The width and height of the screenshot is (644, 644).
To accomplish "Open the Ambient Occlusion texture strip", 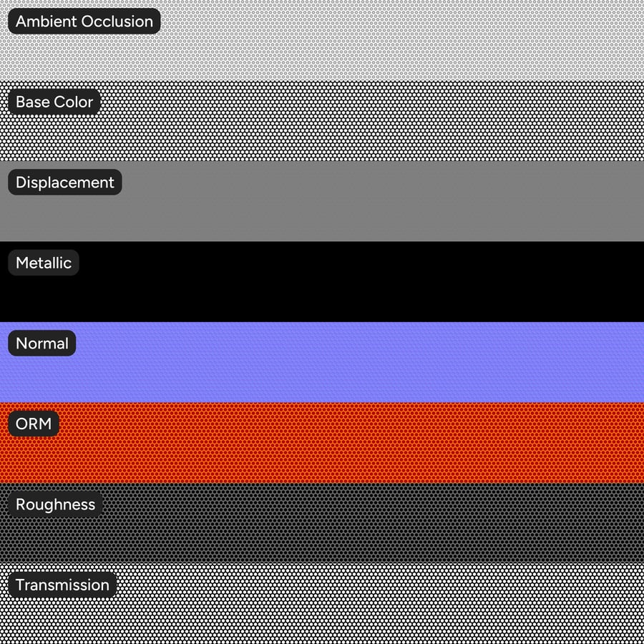I will click(x=322, y=40).
